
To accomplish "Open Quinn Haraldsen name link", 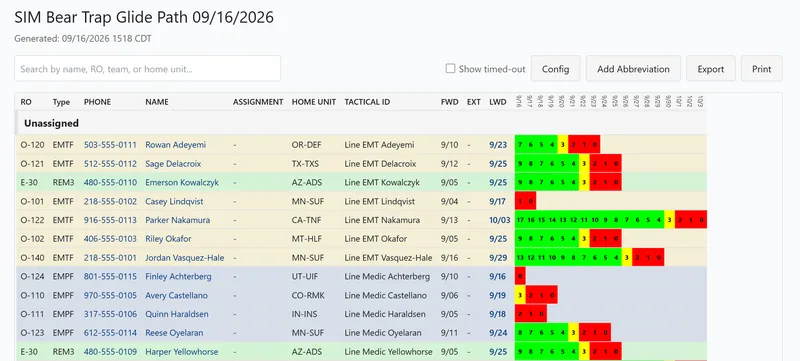I will pyautogui.click(x=177, y=314).
